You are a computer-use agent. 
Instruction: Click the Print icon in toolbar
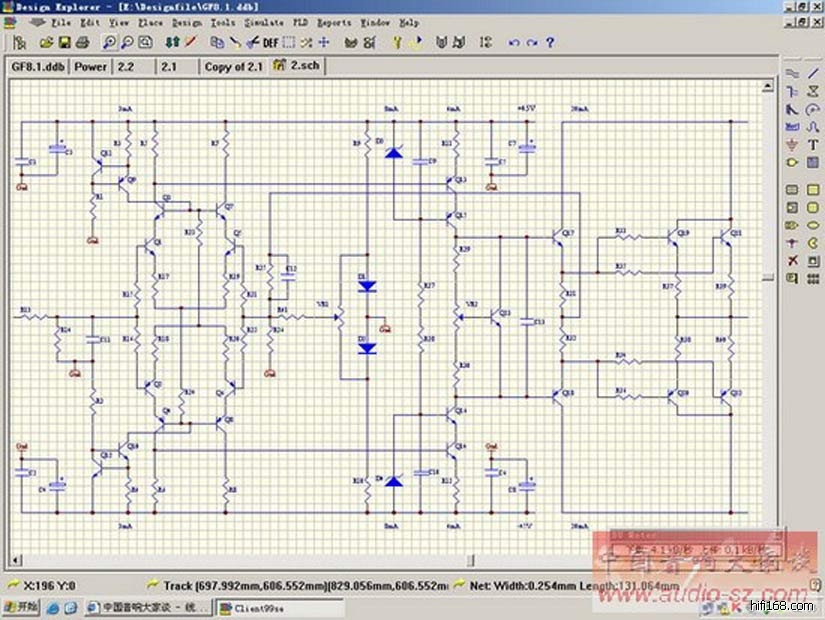pos(83,43)
